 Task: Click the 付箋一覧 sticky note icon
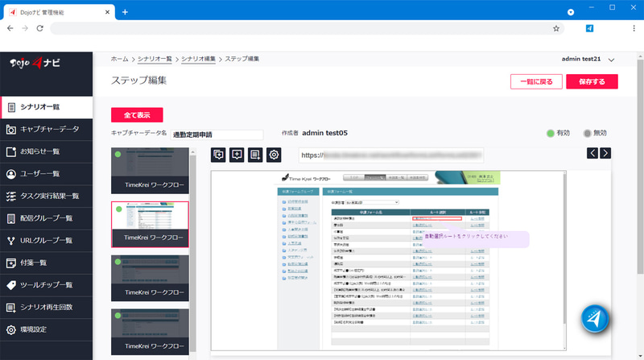(11, 263)
